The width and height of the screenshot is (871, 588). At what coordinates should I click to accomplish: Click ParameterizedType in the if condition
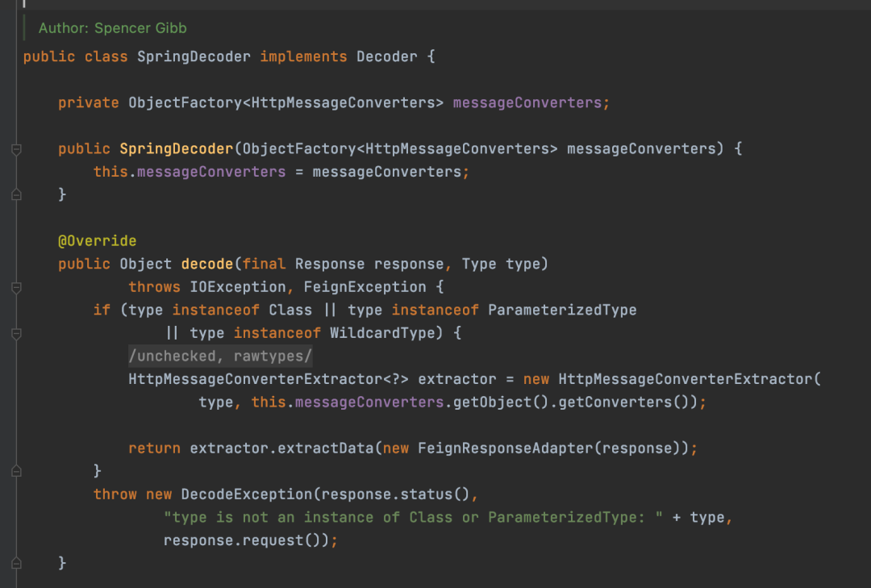tap(562, 310)
